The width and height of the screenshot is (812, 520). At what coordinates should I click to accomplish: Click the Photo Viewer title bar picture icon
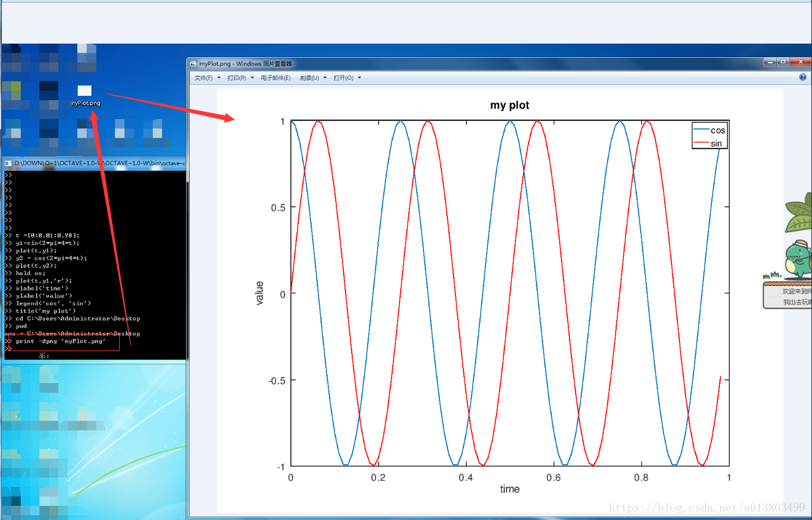coord(193,63)
